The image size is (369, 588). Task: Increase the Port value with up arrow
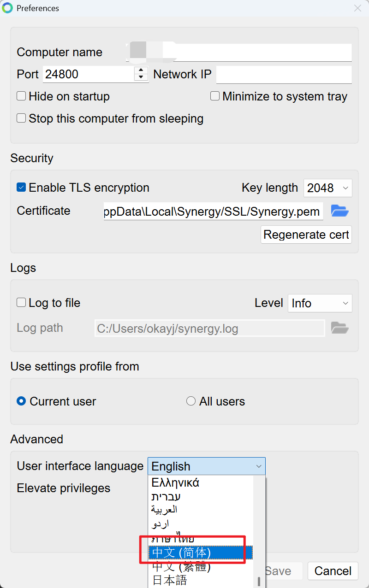(x=141, y=70)
